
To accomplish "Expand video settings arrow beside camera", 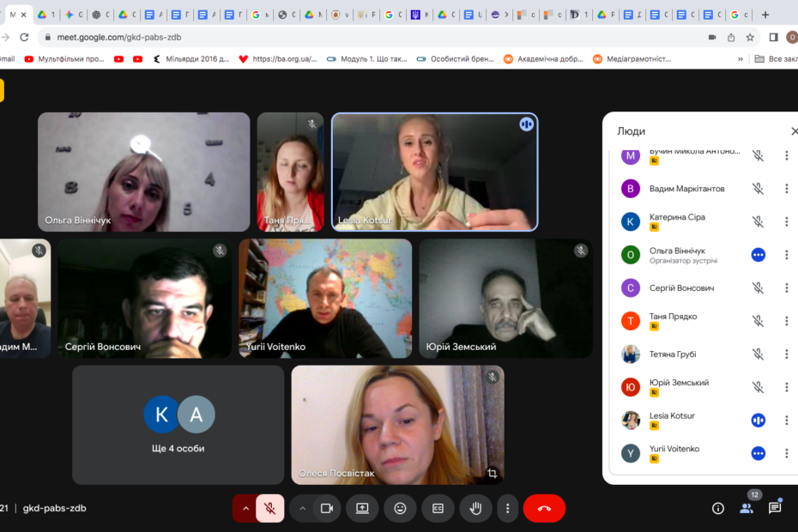I will pyautogui.click(x=302, y=508).
